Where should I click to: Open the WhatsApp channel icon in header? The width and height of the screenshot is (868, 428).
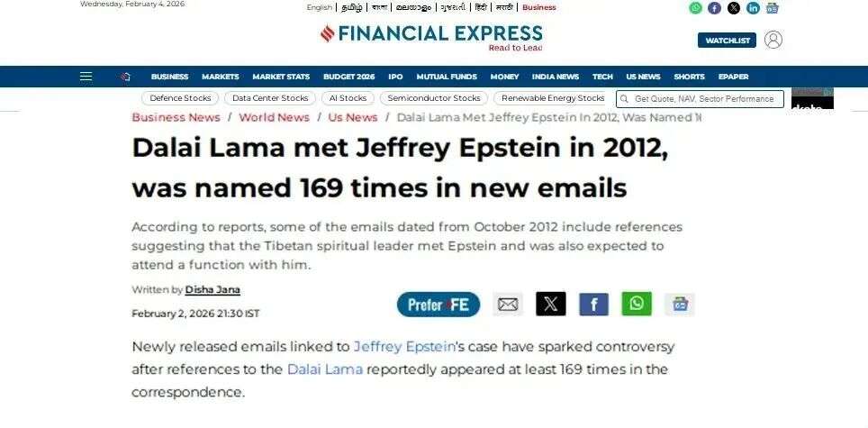(695, 8)
